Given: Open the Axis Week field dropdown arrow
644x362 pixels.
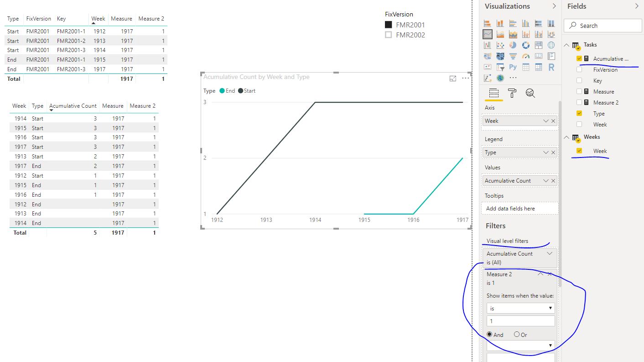Looking at the screenshot, I should click(x=546, y=121).
